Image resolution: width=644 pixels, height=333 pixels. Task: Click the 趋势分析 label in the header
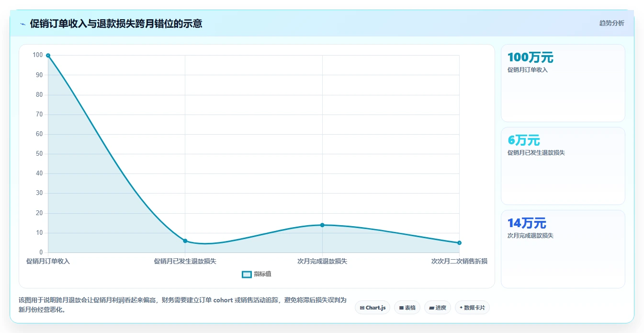[611, 23]
